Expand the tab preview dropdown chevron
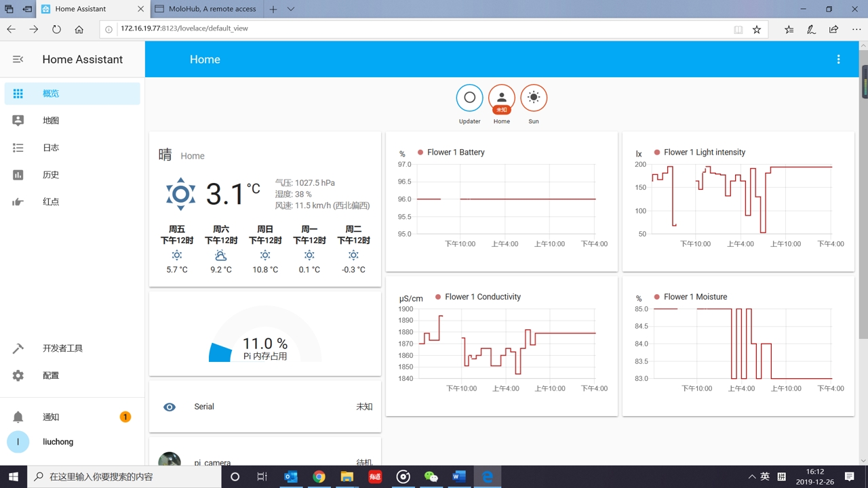Screen dimensions: 868x488 point(291,9)
